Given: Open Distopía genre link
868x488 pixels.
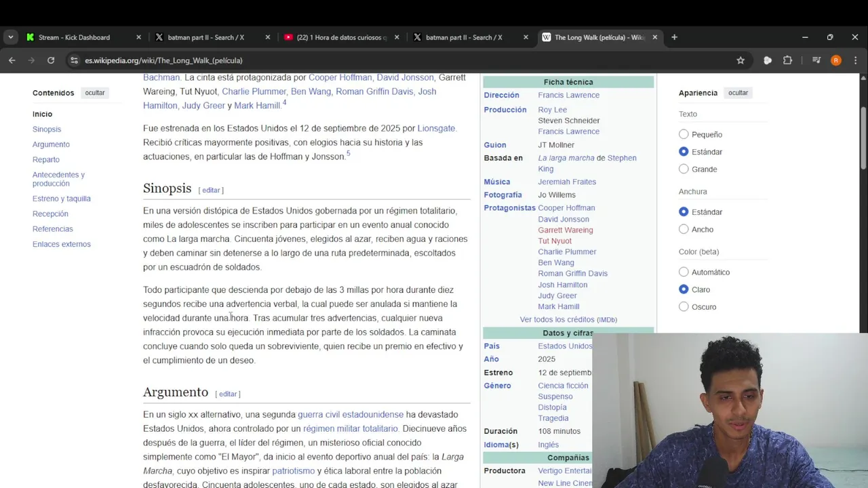Looking at the screenshot, I should click(552, 407).
